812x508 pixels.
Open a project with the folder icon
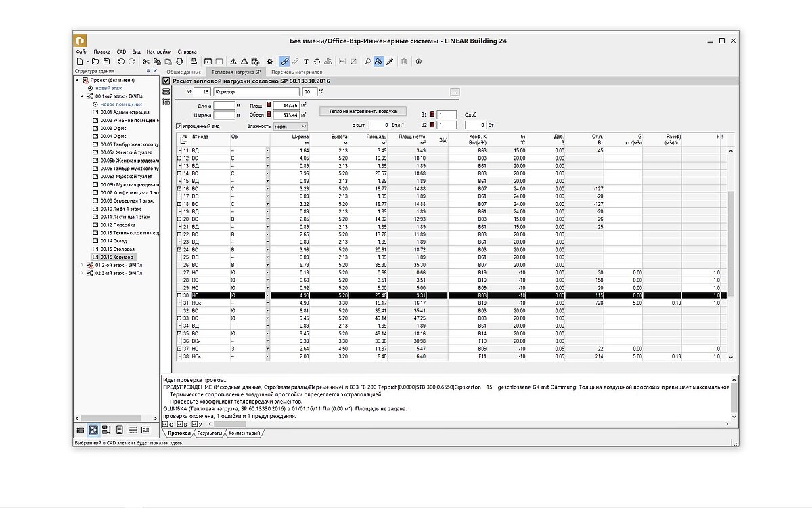pyautogui.click(x=94, y=62)
